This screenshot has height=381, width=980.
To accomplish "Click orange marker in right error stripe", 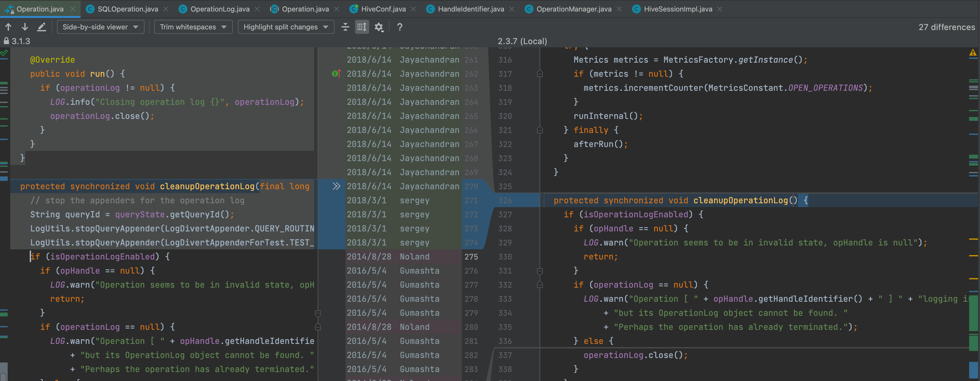I will pos(973,239).
